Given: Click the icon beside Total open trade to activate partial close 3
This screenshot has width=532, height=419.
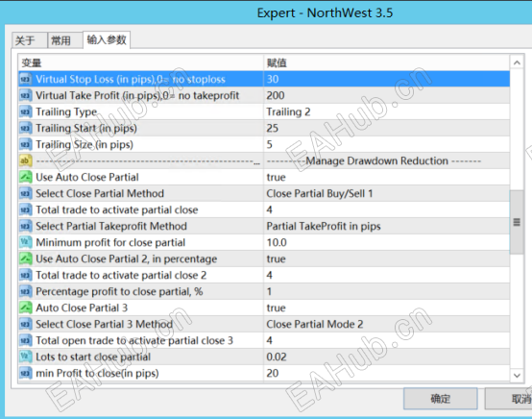Looking at the screenshot, I should point(25,340).
